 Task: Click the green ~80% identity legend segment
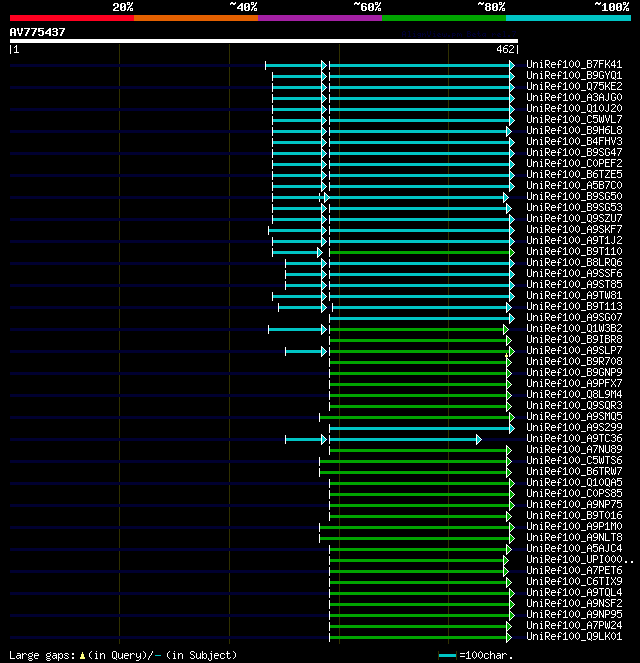(444, 18)
